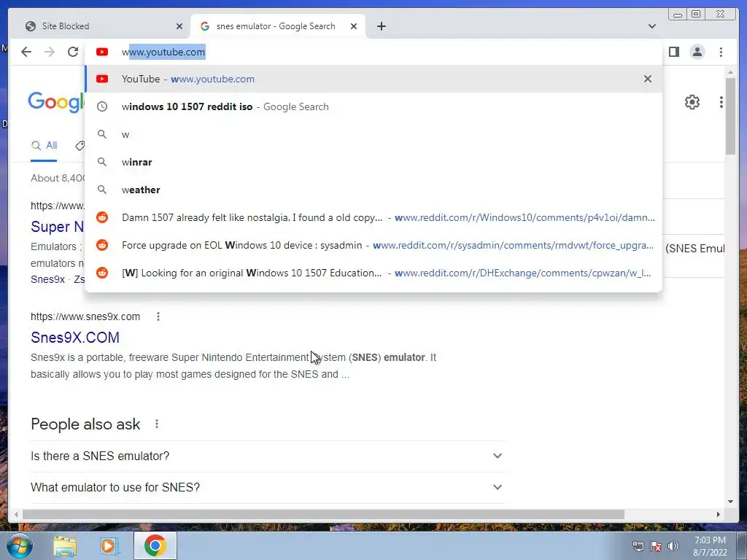The image size is (747, 560).
Task: Remove the YouTube suggestion with X
Action: click(x=648, y=79)
